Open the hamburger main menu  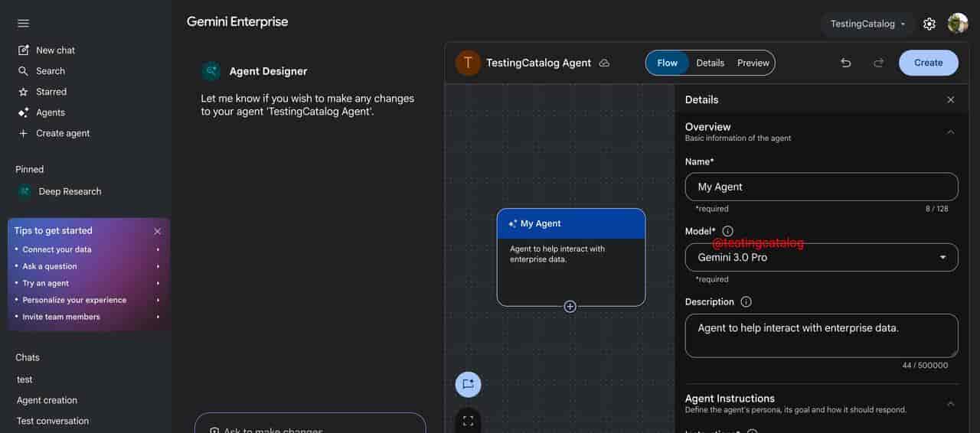coord(23,23)
